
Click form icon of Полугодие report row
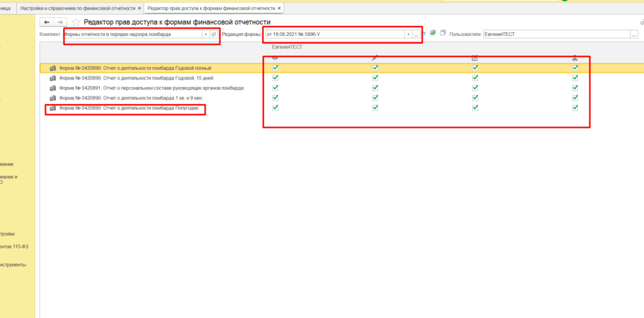53,108
